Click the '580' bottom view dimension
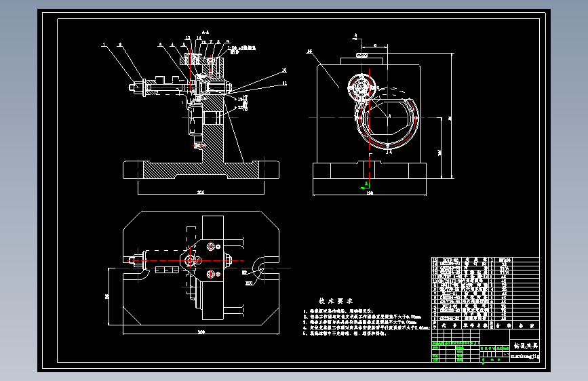Screen dimensions: 588x381 [201, 332]
